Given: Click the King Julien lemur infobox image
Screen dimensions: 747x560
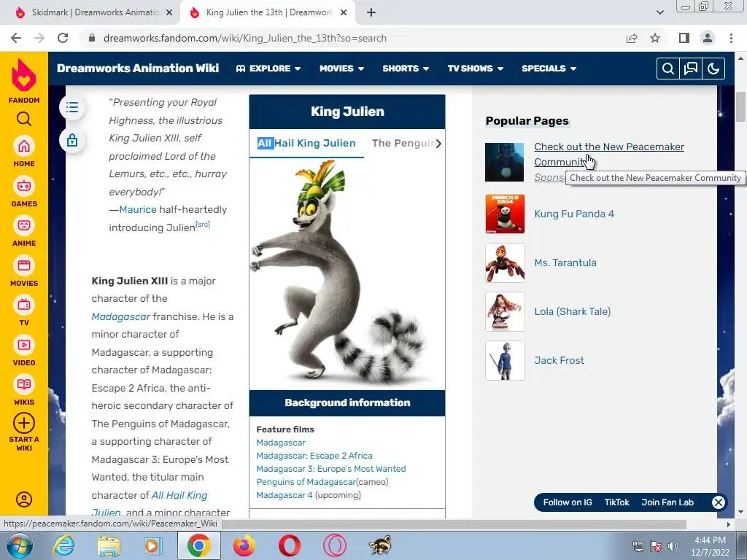Looking at the screenshot, I should click(347, 274).
